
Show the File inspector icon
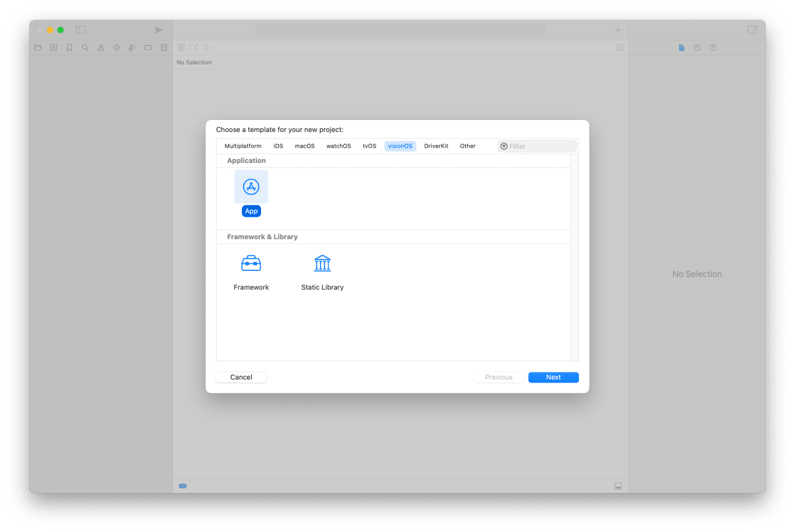[682, 47]
